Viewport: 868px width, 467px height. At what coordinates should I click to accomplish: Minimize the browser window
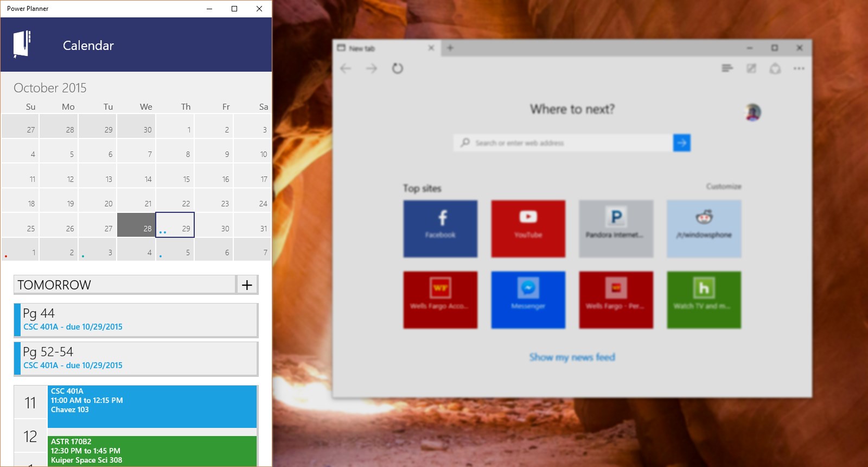coord(750,48)
